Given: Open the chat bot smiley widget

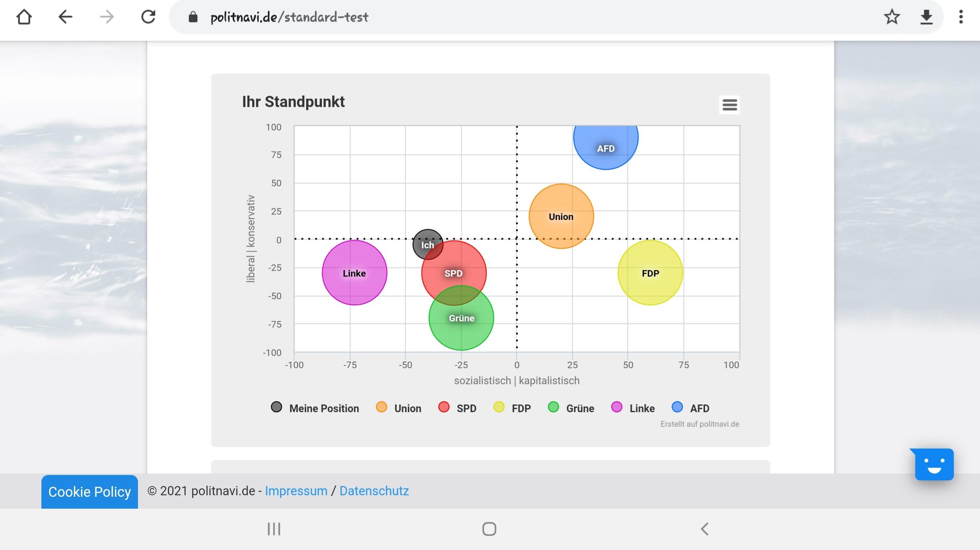Looking at the screenshot, I should tap(932, 464).
